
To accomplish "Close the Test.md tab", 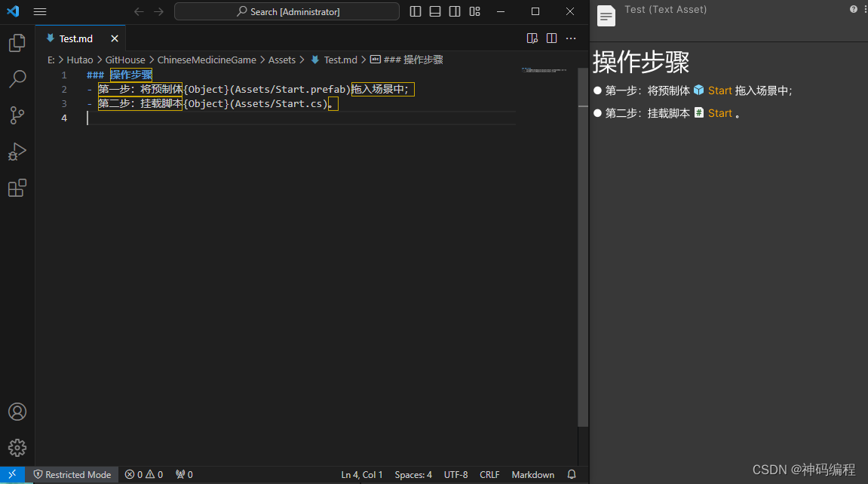I will (x=115, y=38).
